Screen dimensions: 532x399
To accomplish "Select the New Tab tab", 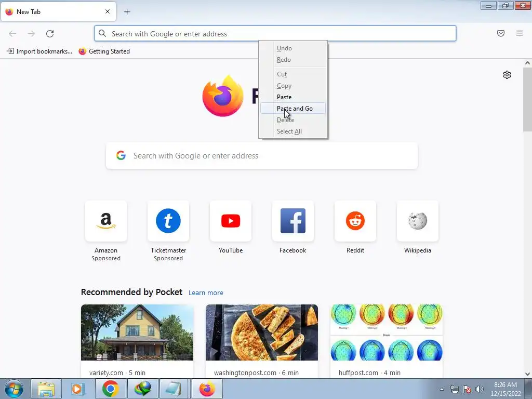I will click(x=58, y=11).
